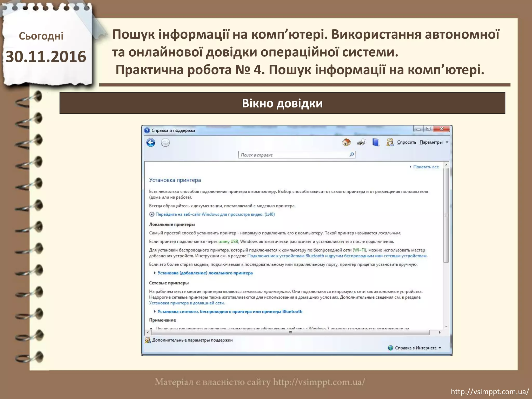Click magnifier icon in help search box
This screenshot has height=399, width=532.
pos(351,155)
